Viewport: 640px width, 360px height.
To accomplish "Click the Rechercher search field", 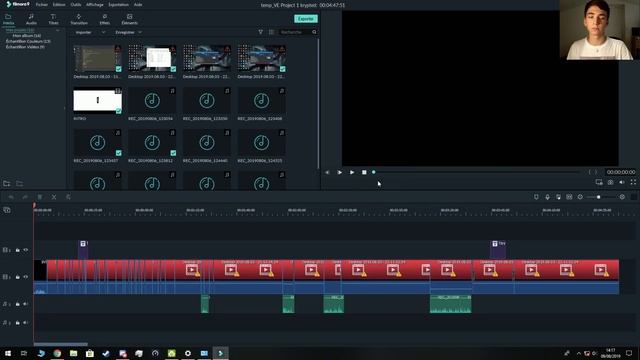I will [295, 32].
